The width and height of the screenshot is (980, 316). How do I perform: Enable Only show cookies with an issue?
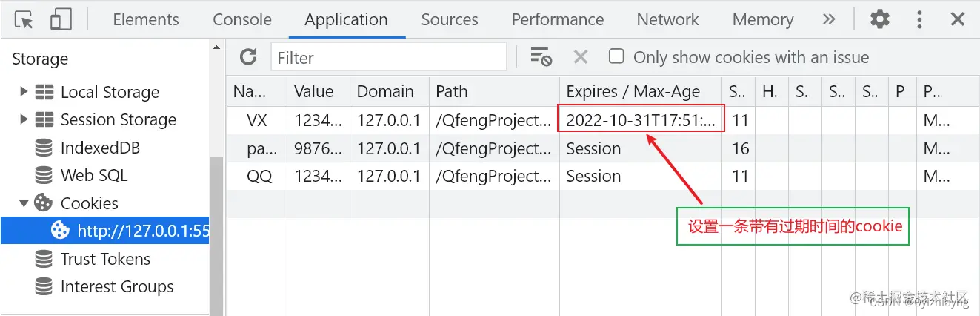(x=616, y=56)
